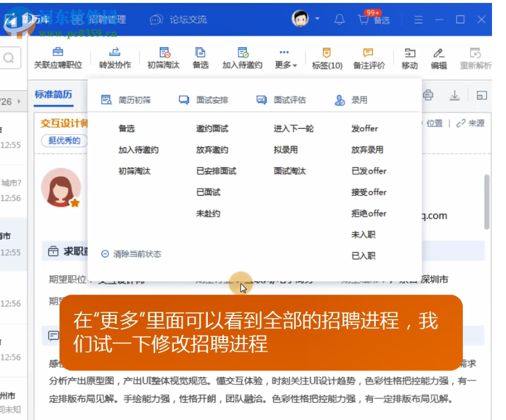This screenshot has width=506, height=420.
Task: Select the 编辑 edit icon
Action: tap(438, 58)
